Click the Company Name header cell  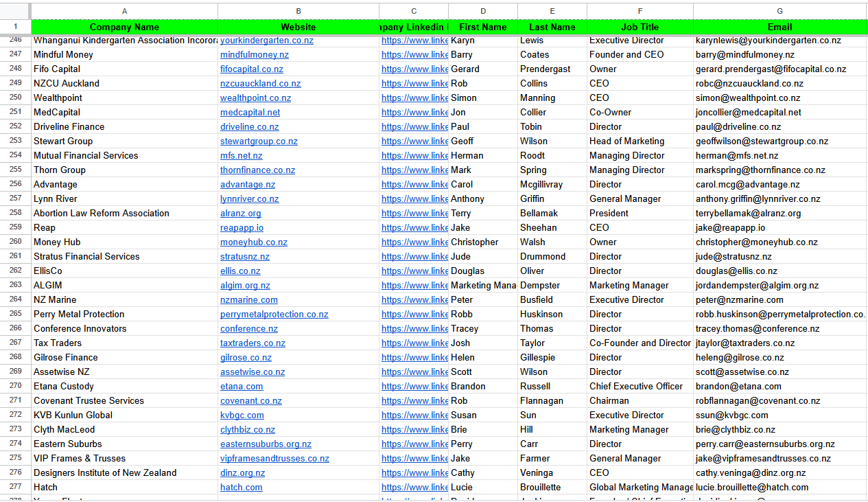click(124, 27)
